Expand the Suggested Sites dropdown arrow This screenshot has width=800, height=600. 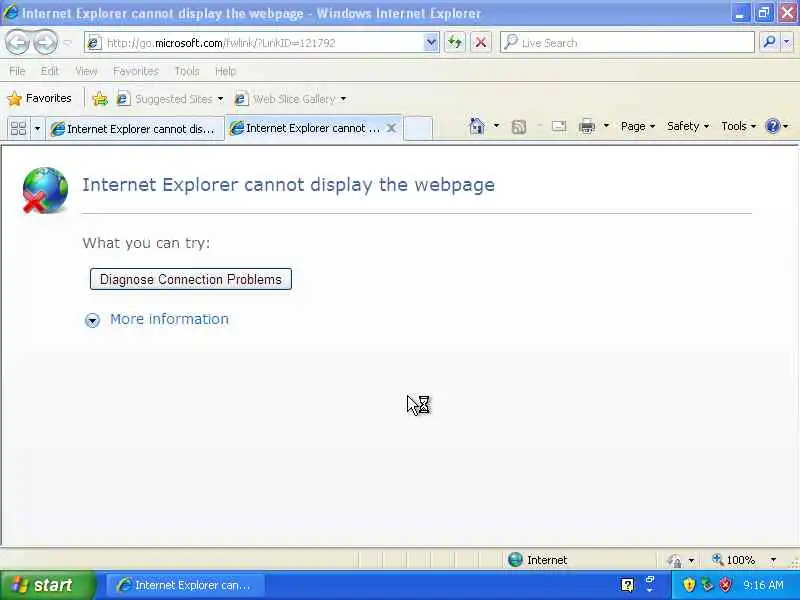(220, 99)
